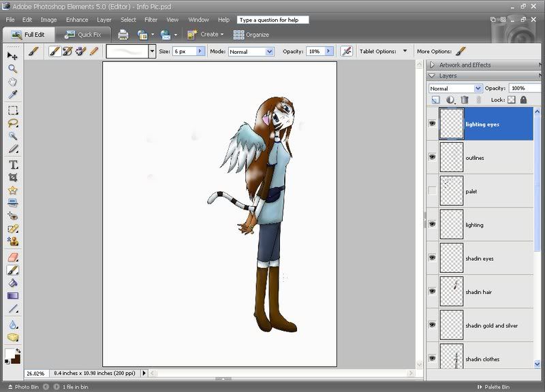Select the Lasso tool

[x=13, y=123]
